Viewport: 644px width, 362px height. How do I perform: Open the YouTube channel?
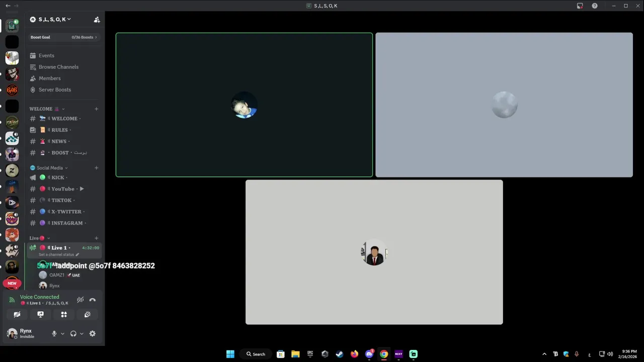tap(64, 189)
